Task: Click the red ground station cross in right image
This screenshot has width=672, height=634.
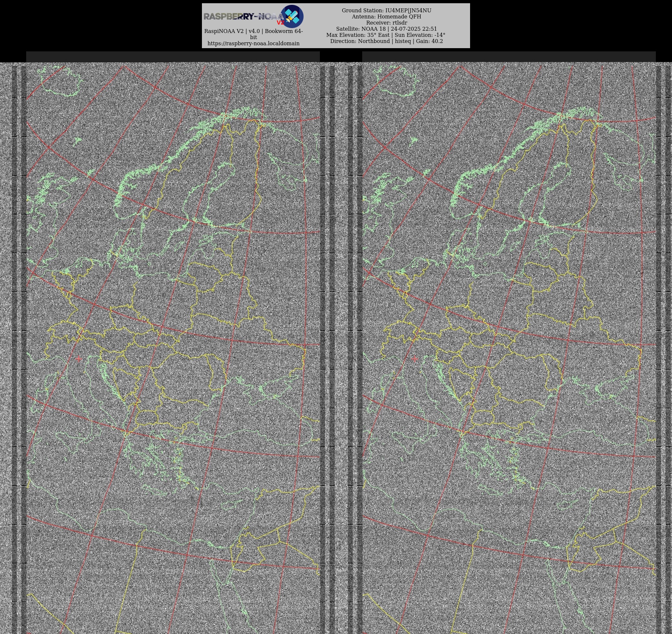Action: [x=415, y=358]
